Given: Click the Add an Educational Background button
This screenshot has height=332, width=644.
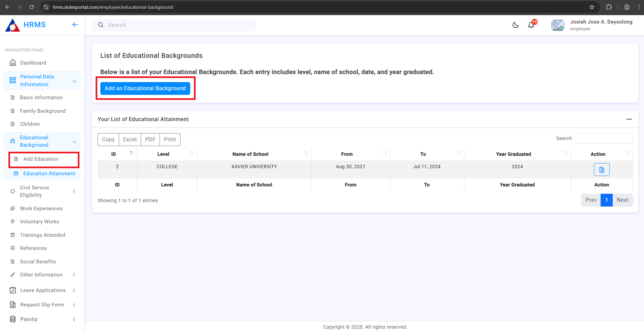Looking at the screenshot, I should point(145,88).
